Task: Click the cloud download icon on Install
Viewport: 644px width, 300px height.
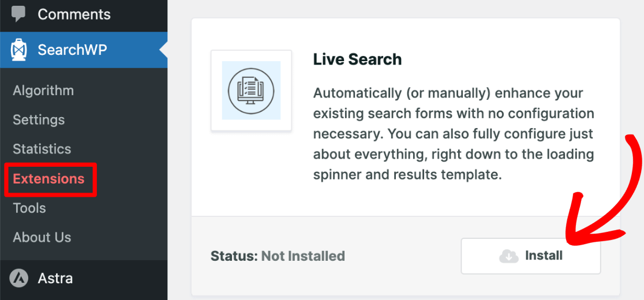Action: coord(508,256)
